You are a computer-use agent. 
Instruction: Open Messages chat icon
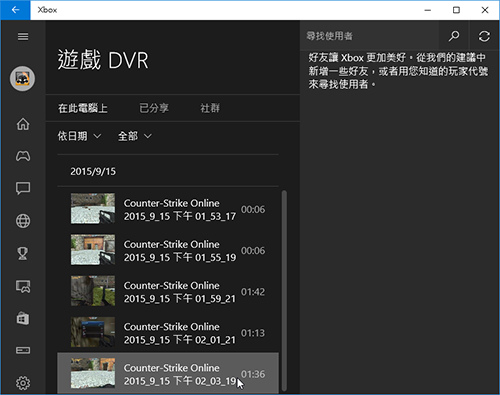click(x=23, y=188)
